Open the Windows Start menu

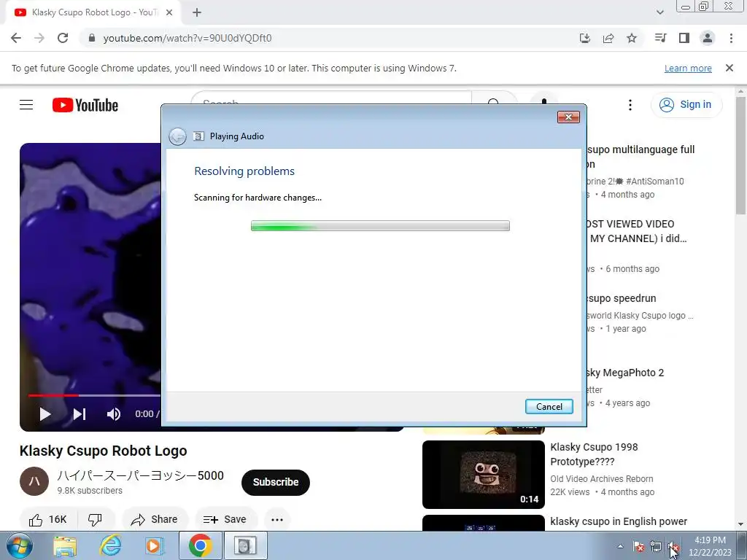click(19, 545)
